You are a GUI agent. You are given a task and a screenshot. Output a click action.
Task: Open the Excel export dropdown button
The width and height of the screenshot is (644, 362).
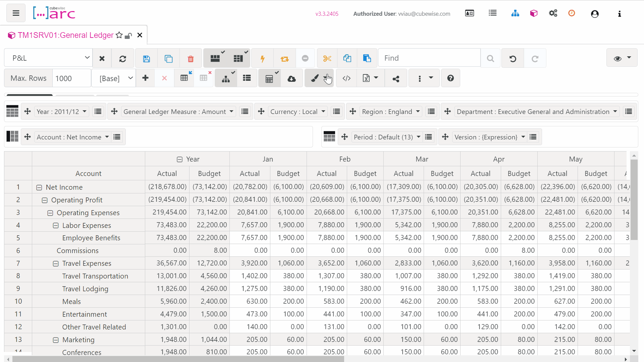[370, 78]
